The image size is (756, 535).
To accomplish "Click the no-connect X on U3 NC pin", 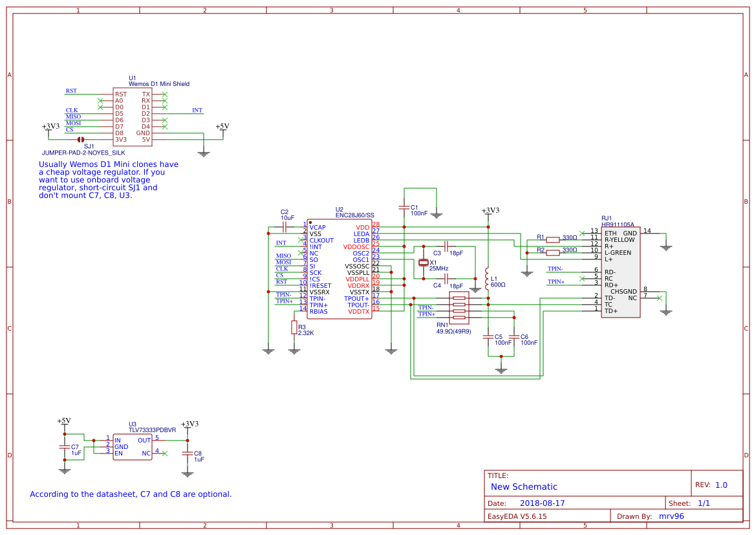I will 165,453.
